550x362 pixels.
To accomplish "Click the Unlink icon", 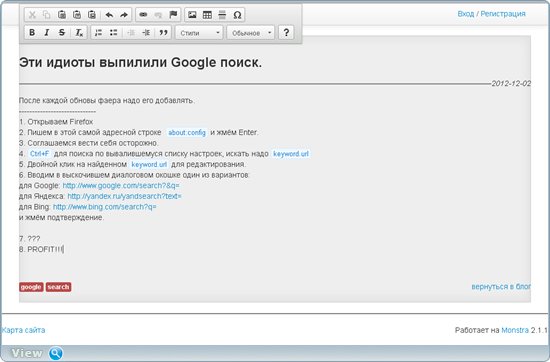I will [x=158, y=15].
